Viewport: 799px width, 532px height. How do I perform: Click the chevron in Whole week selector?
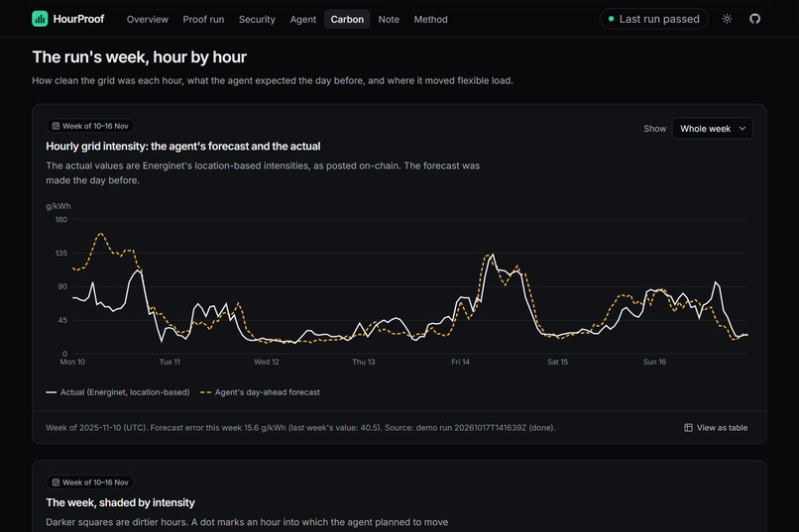pyautogui.click(x=742, y=128)
